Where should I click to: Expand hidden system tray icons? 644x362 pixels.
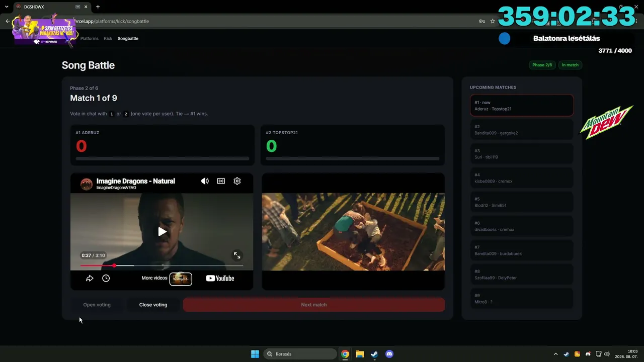point(555,354)
